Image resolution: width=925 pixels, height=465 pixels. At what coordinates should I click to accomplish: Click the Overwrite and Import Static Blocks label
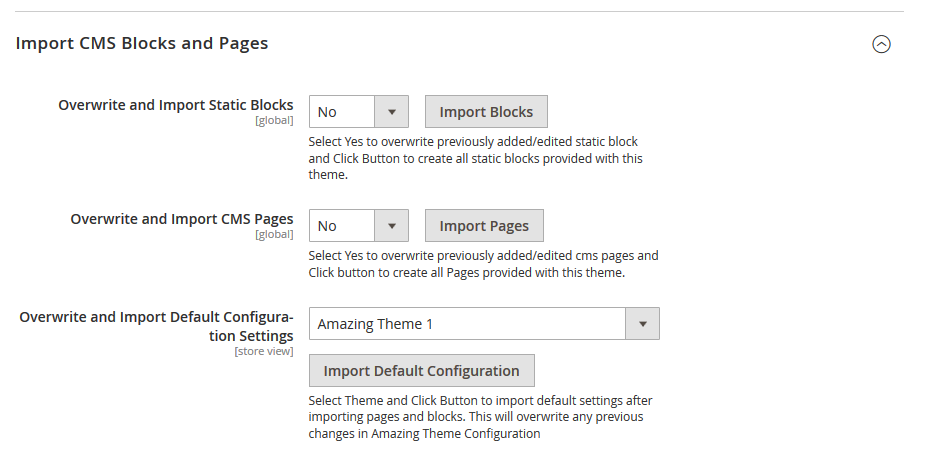click(x=176, y=105)
